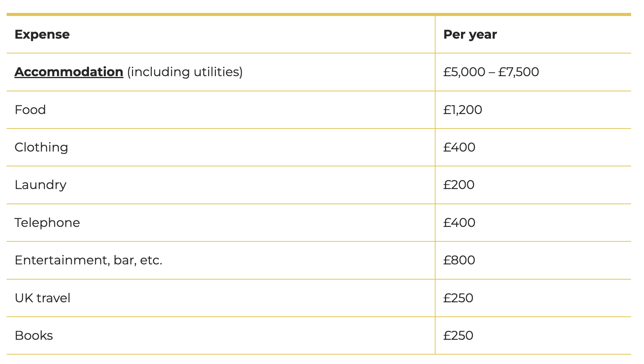Viewport: 644px width, 364px height.
Task: Click the Per year column header
Action: tap(470, 34)
